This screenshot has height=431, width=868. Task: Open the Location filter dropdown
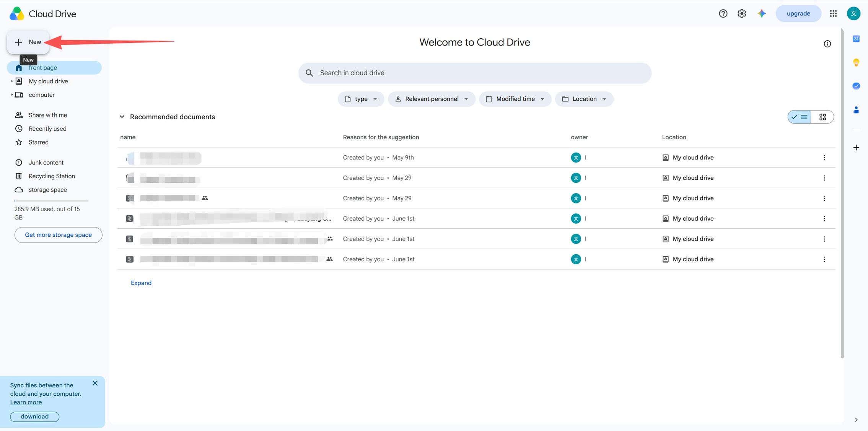click(584, 99)
